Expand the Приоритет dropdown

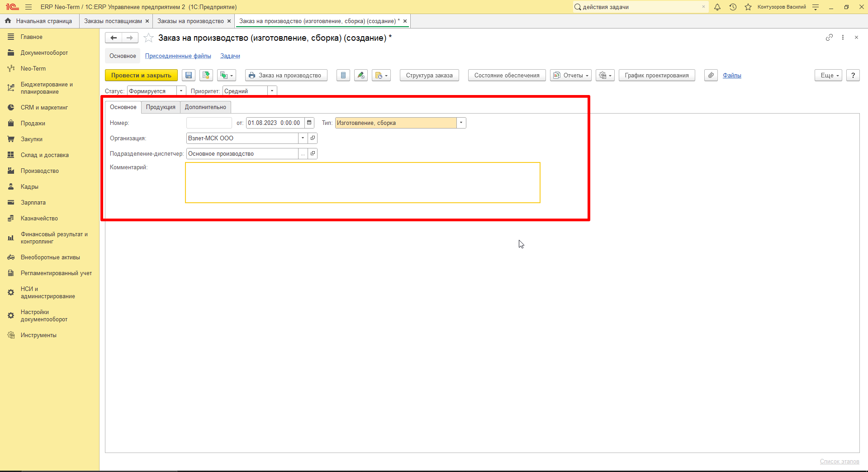pyautogui.click(x=272, y=91)
